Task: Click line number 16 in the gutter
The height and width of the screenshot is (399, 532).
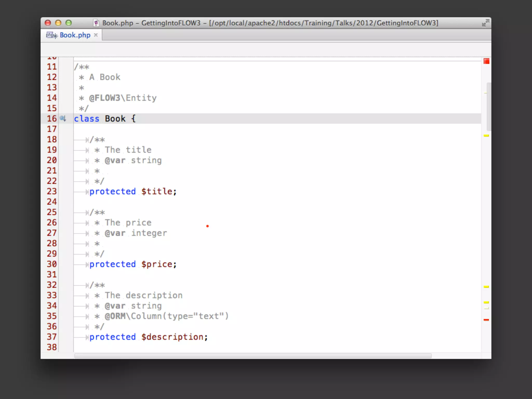Action: pyautogui.click(x=51, y=119)
